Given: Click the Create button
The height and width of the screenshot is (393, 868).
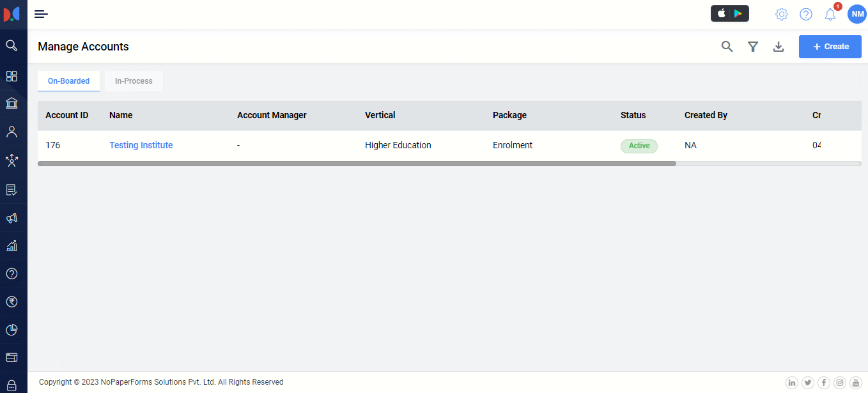Looking at the screenshot, I should tap(830, 47).
